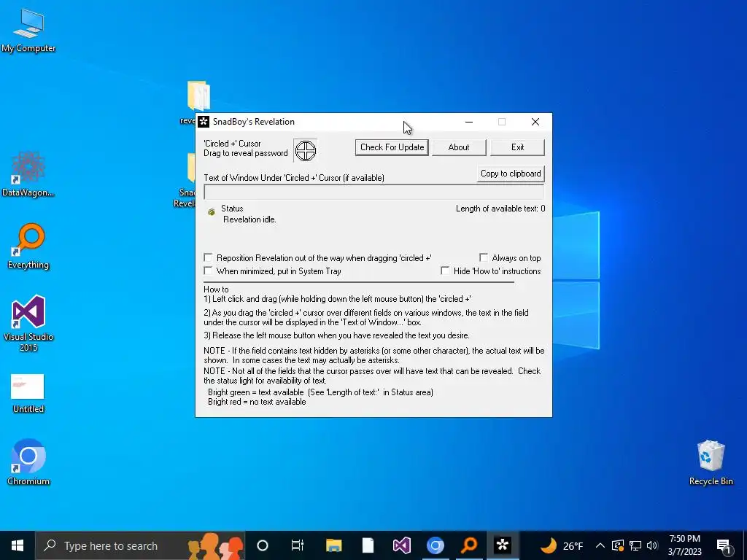Click the volume speaker tray icon
747x560 pixels.
click(x=652, y=545)
